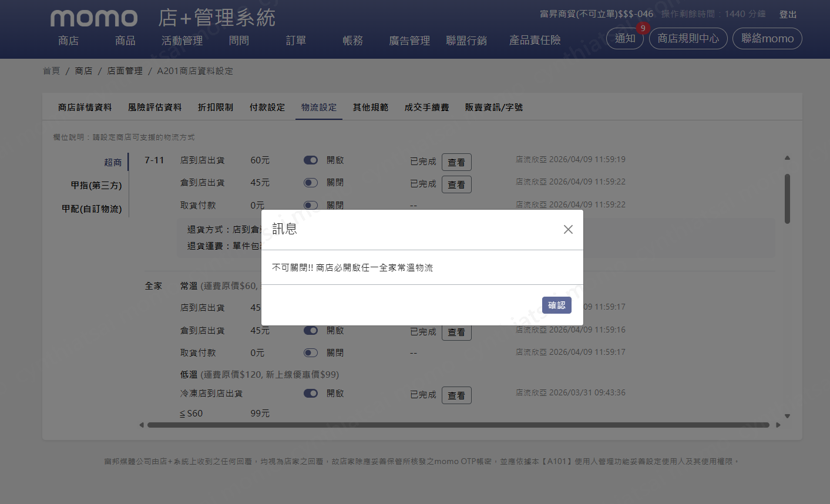This screenshot has height=504, width=830.
Task: Click the 富昇商貿(不可立單)$$$-046 account name
Action: [596, 14]
